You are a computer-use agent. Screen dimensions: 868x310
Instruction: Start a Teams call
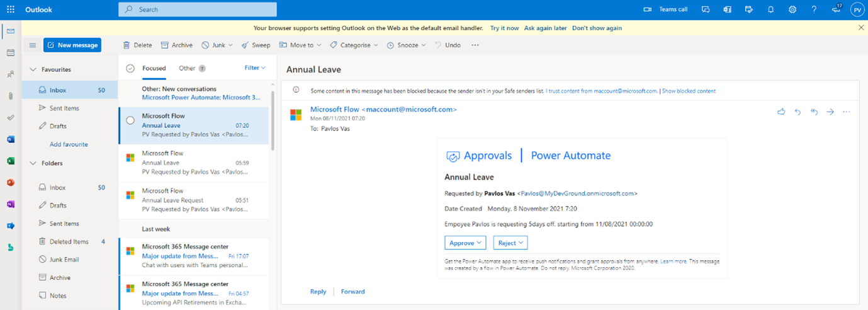pyautogui.click(x=666, y=9)
